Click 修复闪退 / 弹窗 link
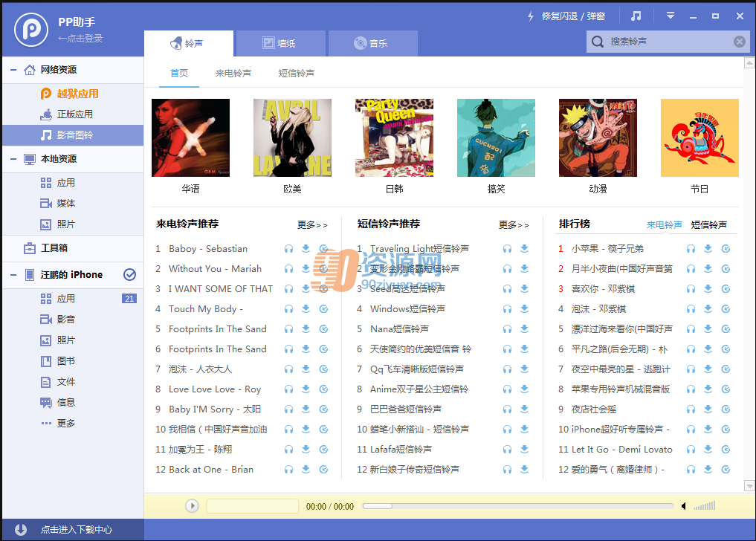 click(x=573, y=16)
